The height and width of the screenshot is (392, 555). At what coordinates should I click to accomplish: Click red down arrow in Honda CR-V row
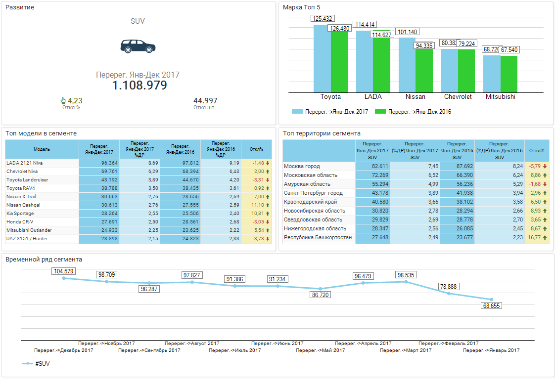coord(268,222)
